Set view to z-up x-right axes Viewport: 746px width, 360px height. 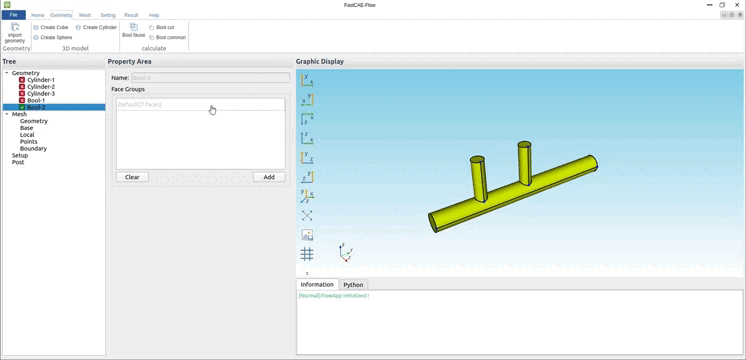[307, 138]
